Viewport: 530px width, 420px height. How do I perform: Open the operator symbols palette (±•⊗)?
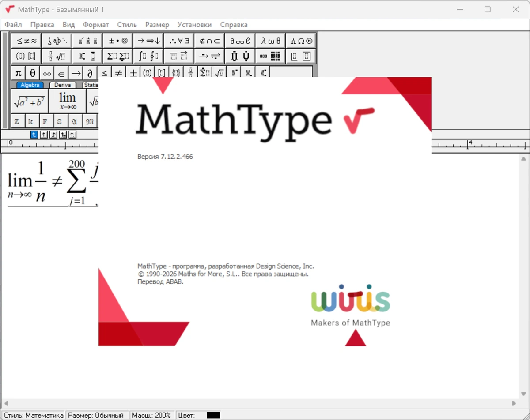pos(118,41)
